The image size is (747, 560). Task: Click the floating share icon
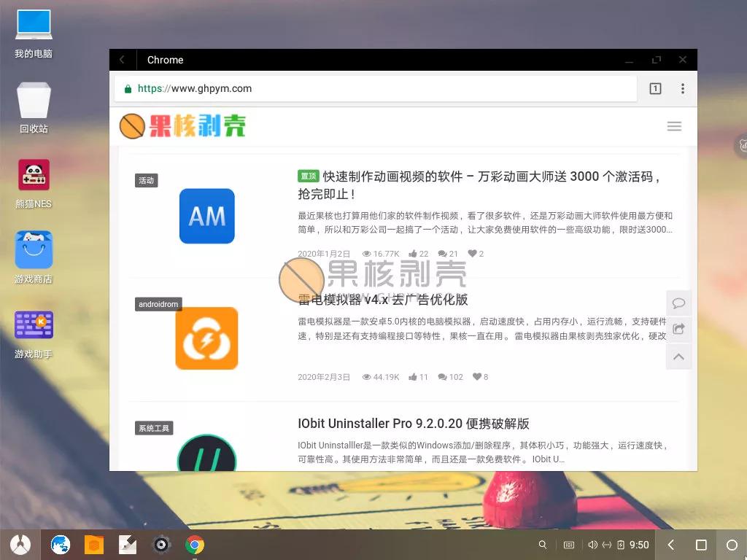[678, 329]
